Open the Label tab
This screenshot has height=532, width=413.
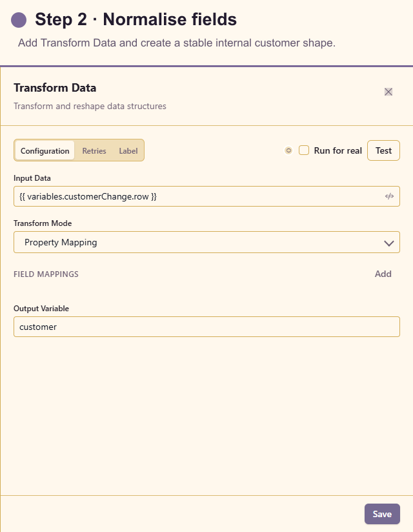click(128, 150)
